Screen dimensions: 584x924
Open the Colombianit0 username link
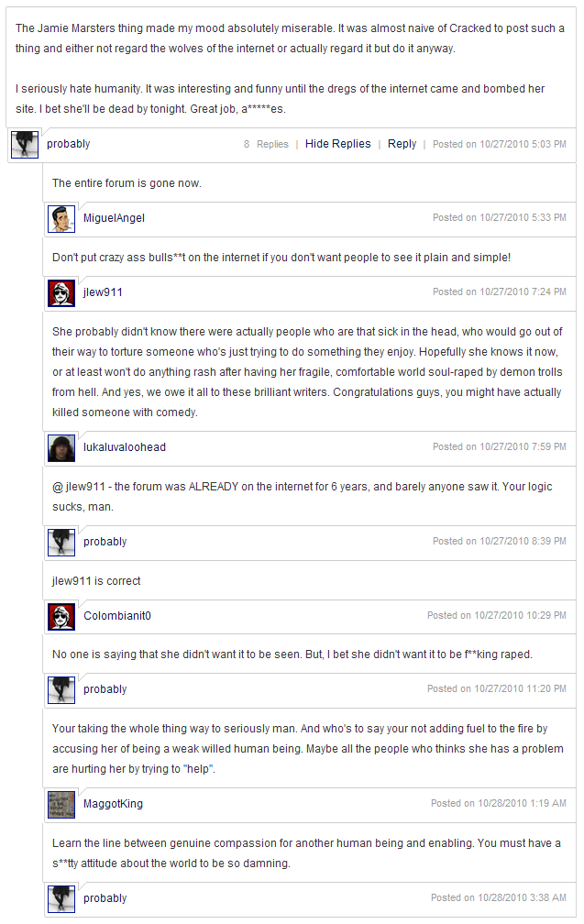click(117, 616)
